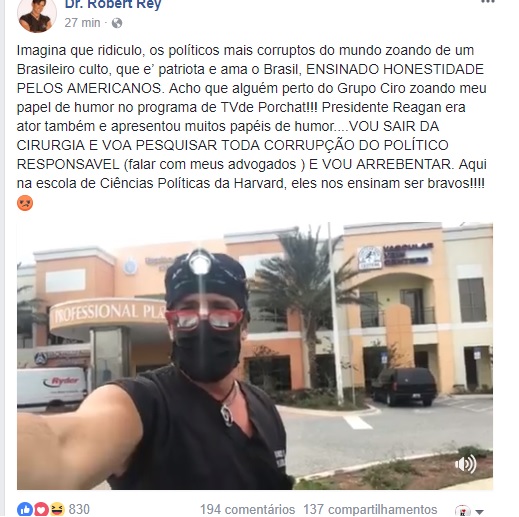519x517 pixels.
Task: Play the masked surgeon selfie video
Action: 255,356
